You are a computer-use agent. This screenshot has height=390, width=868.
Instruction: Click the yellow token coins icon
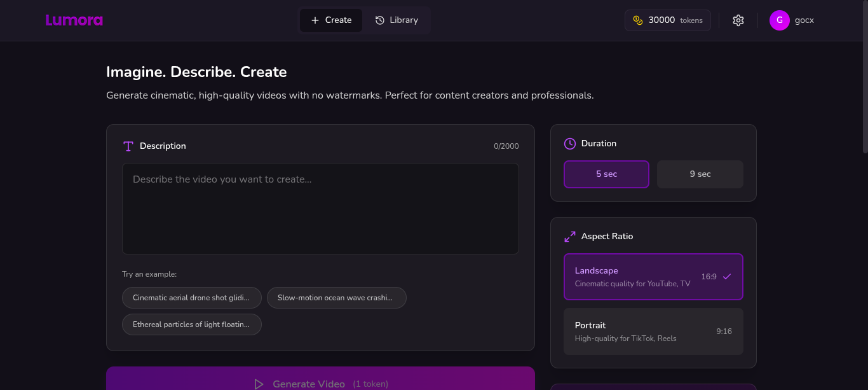637,20
